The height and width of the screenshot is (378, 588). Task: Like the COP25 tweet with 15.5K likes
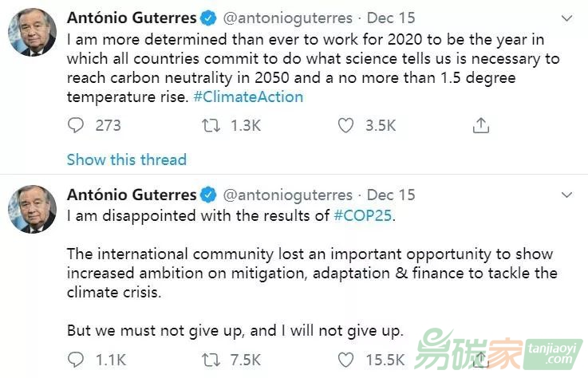[x=345, y=360]
